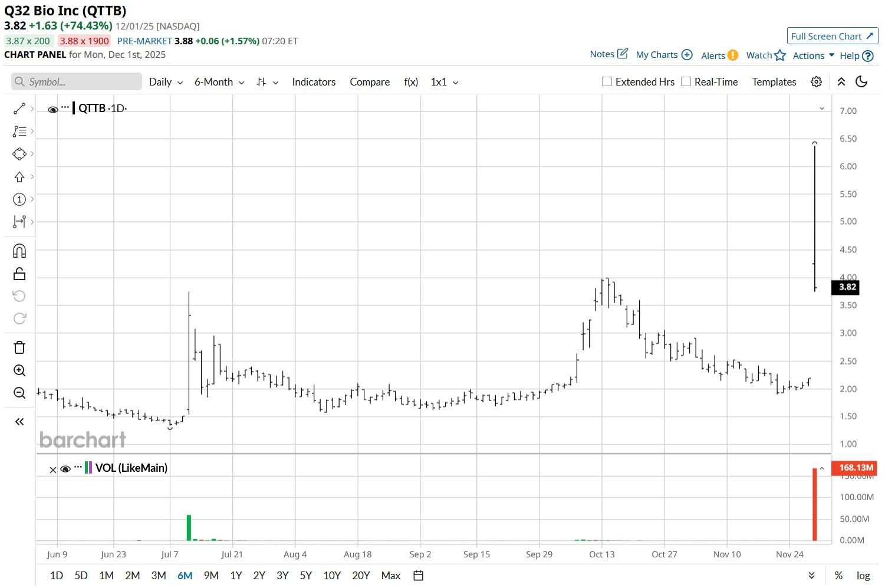Collapse the drawing tools sidebar
The image size is (885, 588).
pos(19,422)
